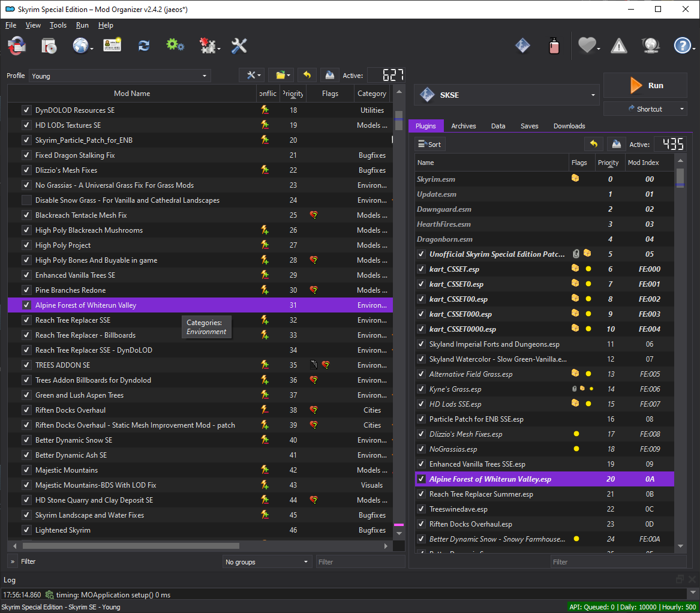Expand the SKSE executable dropdown
This screenshot has height=613, width=700.
coord(506,95)
